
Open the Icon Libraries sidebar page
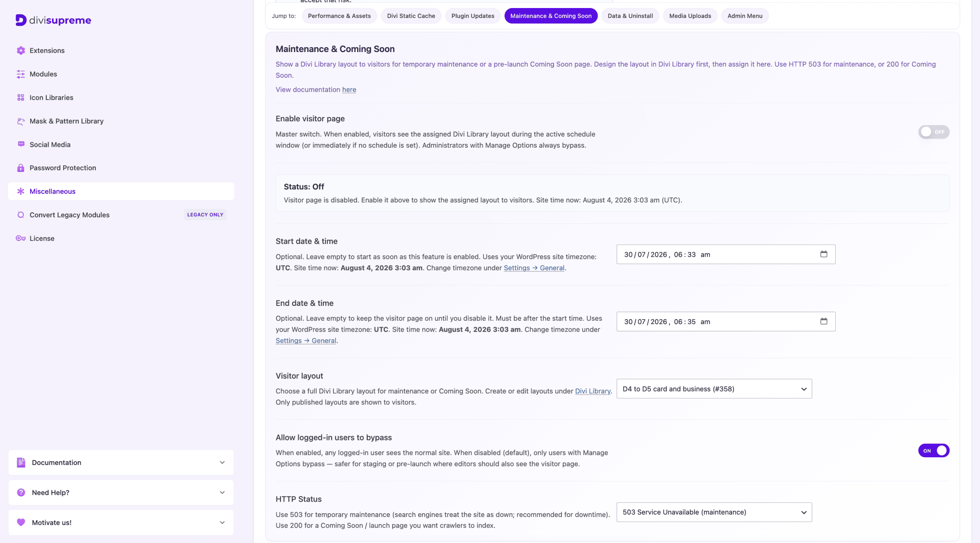tap(121, 98)
